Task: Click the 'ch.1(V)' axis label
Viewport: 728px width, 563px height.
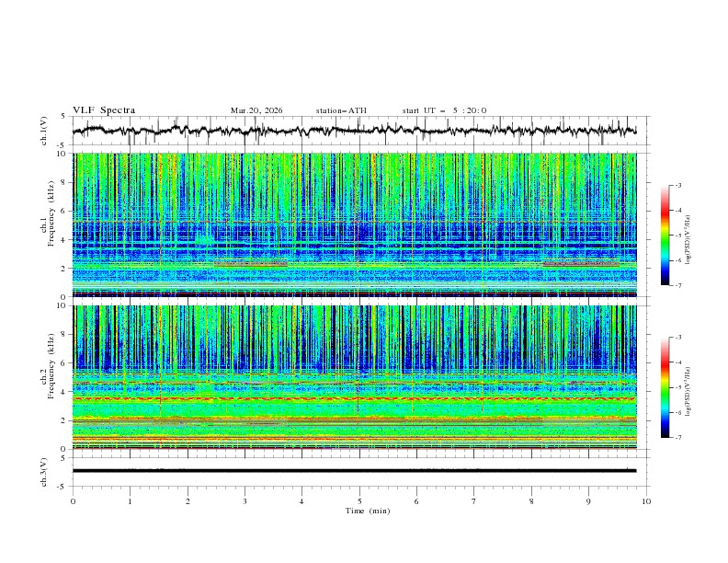Action: [44, 131]
